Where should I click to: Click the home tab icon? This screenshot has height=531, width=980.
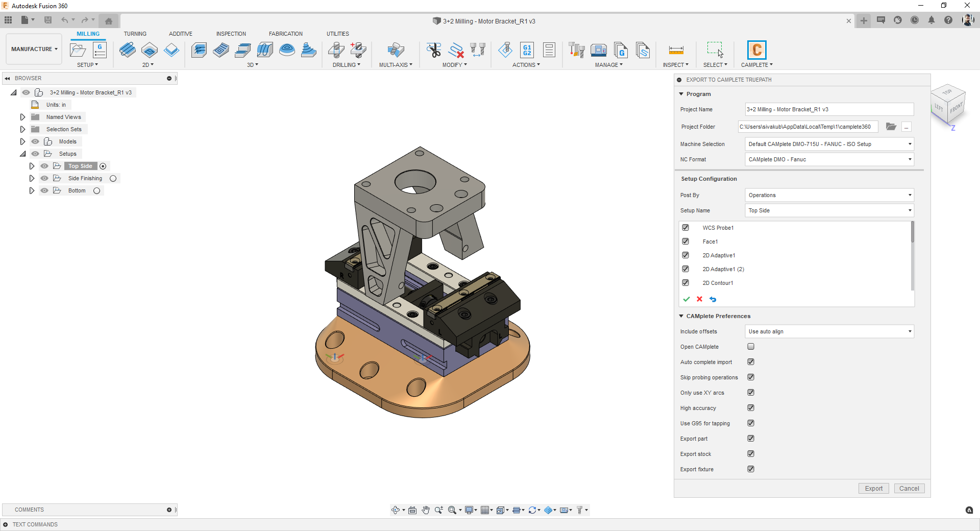[x=108, y=21]
